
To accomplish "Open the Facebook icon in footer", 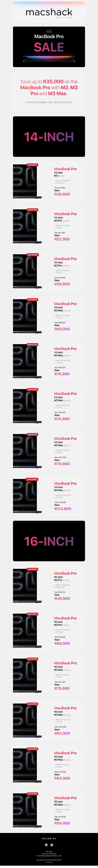I will pos(46,845).
